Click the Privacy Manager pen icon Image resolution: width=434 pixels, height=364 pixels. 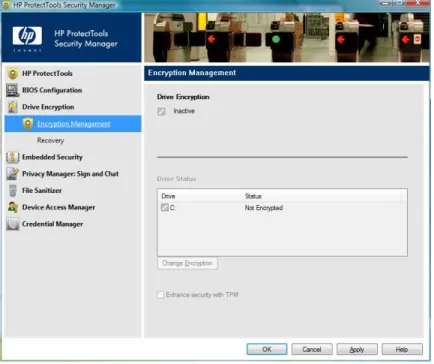tap(13, 174)
